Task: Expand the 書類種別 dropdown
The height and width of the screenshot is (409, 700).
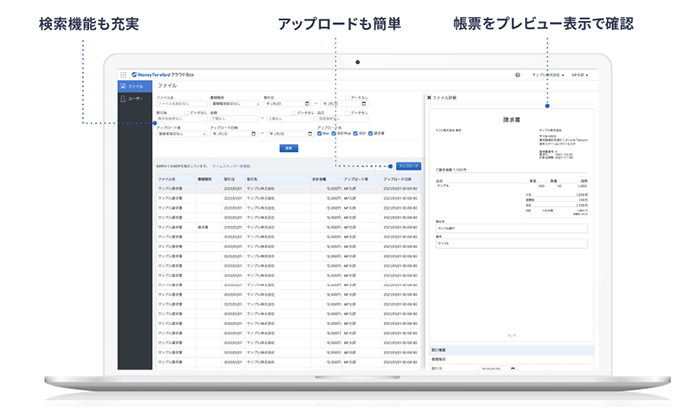Action: [x=233, y=103]
